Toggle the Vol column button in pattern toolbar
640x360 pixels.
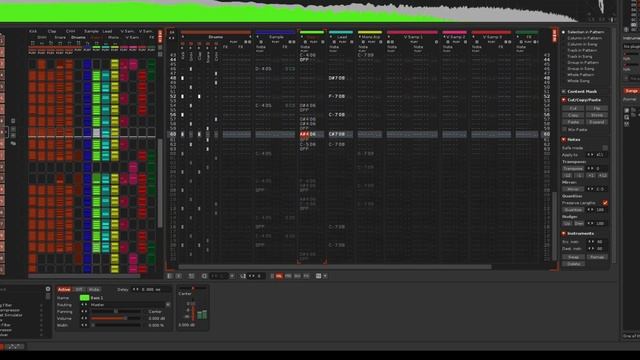pos(279,276)
